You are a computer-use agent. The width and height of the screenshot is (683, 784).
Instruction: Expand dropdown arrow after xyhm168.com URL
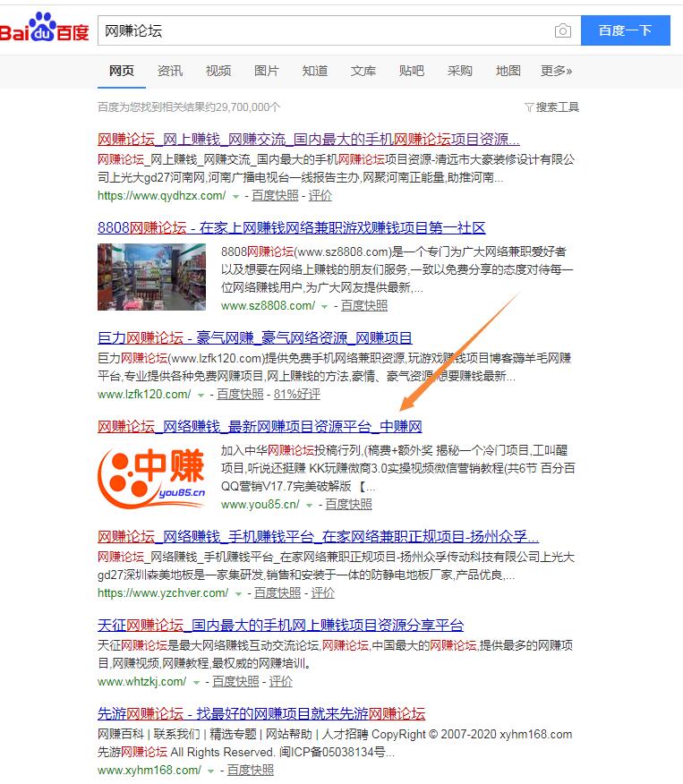211,771
